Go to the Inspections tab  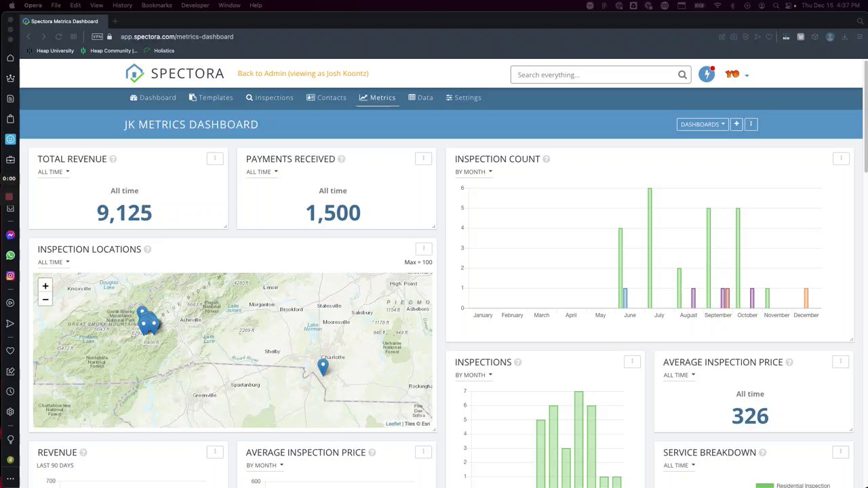269,98
